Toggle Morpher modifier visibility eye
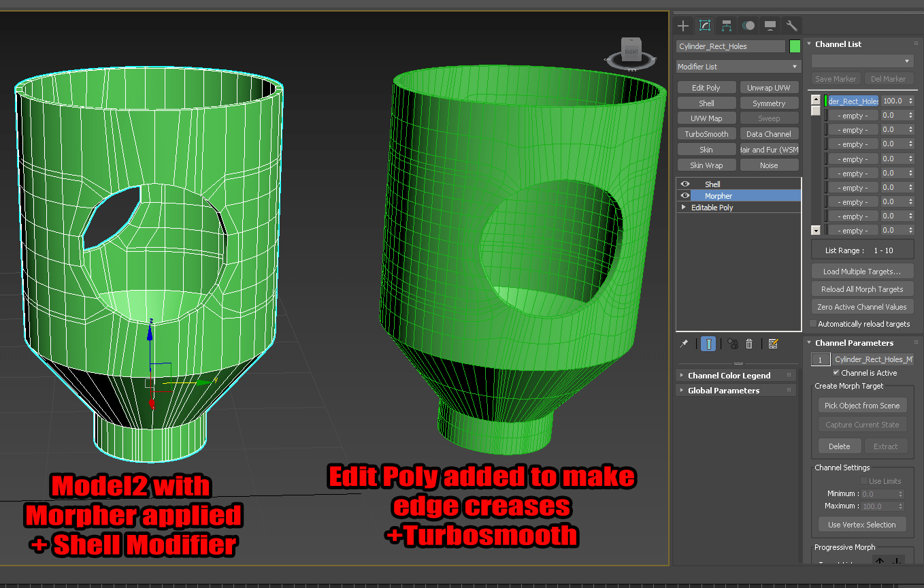 click(x=685, y=195)
